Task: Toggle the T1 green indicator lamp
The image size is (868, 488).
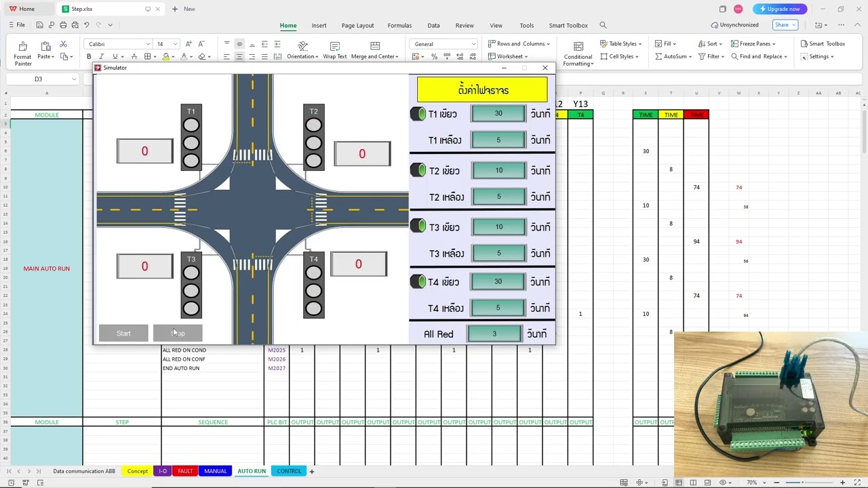Action: [x=418, y=114]
